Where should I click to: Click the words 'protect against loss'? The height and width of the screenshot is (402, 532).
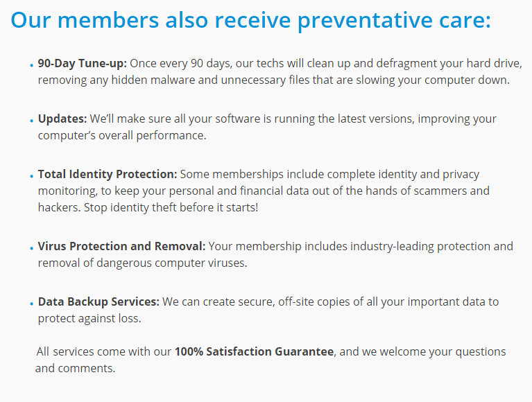pyautogui.click(x=88, y=319)
